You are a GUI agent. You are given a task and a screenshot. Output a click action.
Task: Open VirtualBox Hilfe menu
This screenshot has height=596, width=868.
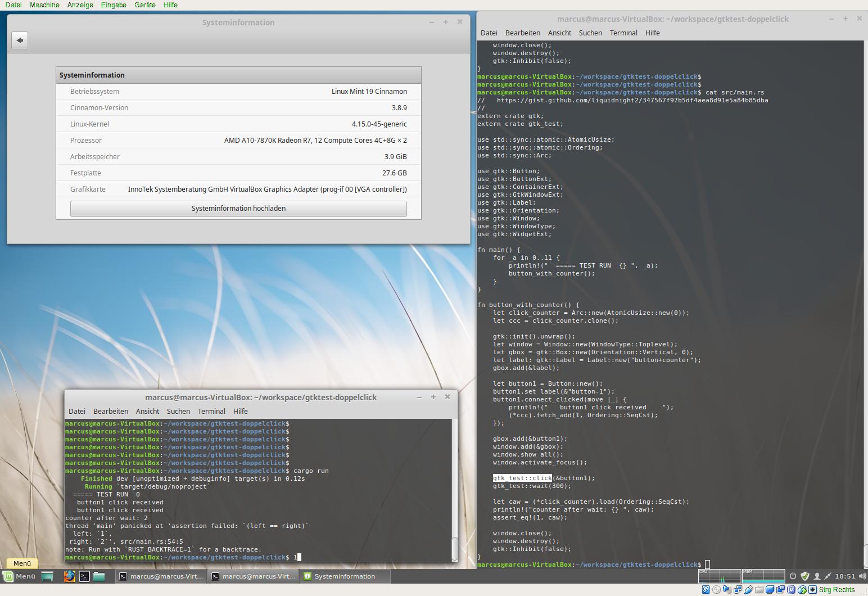(x=170, y=4)
